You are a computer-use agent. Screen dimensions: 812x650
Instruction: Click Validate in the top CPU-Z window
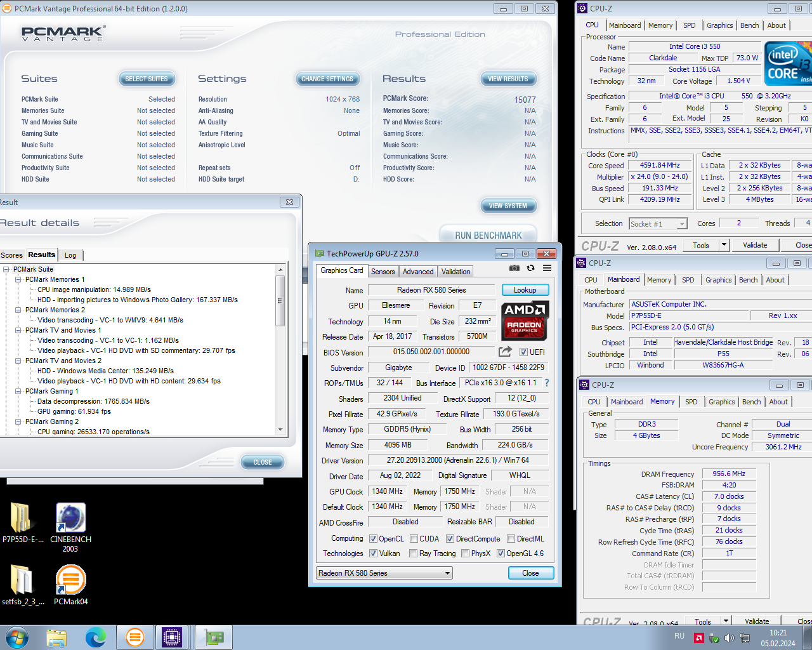click(755, 245)
